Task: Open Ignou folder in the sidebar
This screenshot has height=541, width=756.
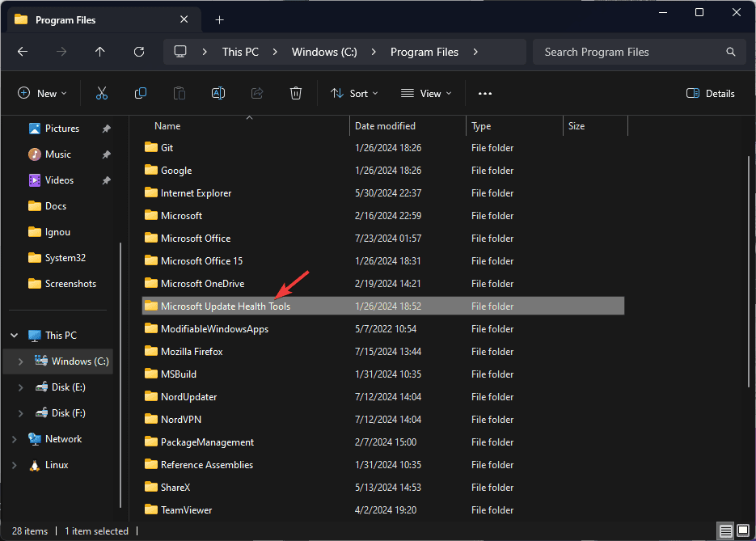Action: pos(57,232)
